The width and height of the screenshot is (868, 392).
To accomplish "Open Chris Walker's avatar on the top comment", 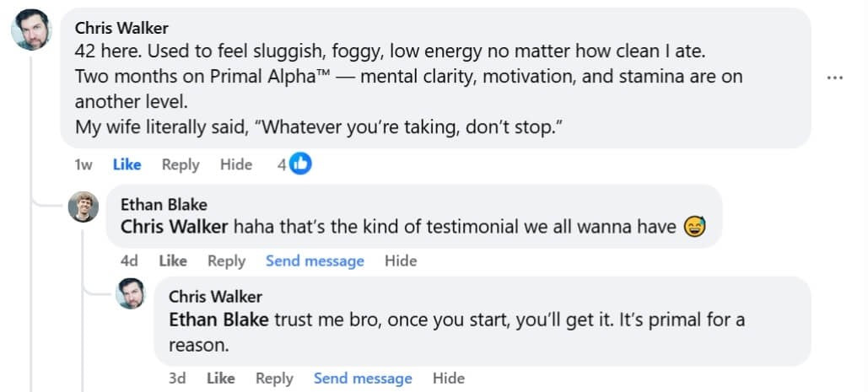I will click(32, 30).
